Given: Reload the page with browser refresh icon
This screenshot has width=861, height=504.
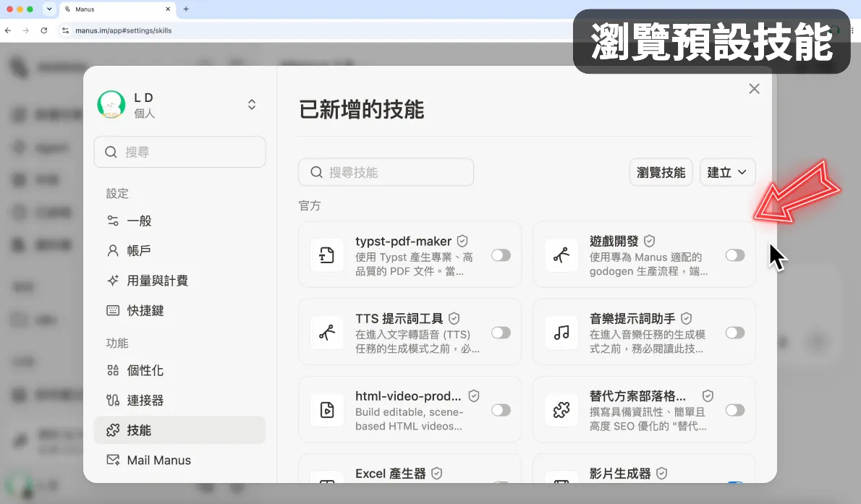Looking at the screenshot, I should pyautogui.click(x=44, y=31).
